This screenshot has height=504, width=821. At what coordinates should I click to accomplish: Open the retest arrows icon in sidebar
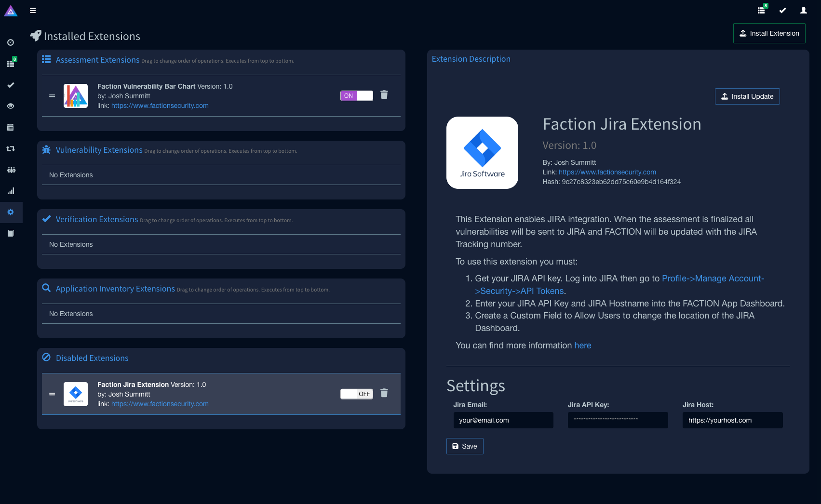pyautogui.click(x=11, y=148)
